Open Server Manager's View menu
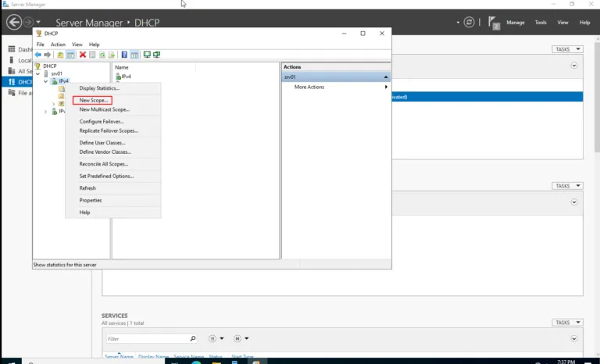This screenshot has height=364, width=600. (562, 23)
